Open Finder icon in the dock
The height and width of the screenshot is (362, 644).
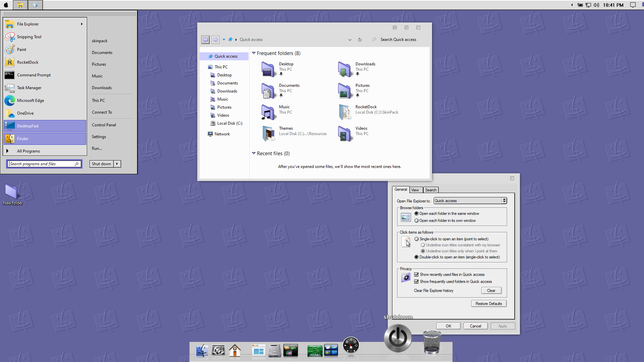(202, 351)
